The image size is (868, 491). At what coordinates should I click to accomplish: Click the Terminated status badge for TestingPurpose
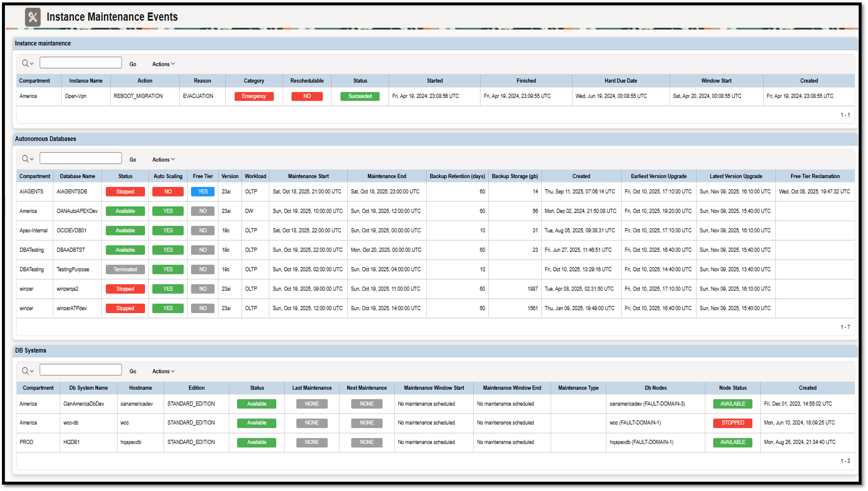pos(125,269)
